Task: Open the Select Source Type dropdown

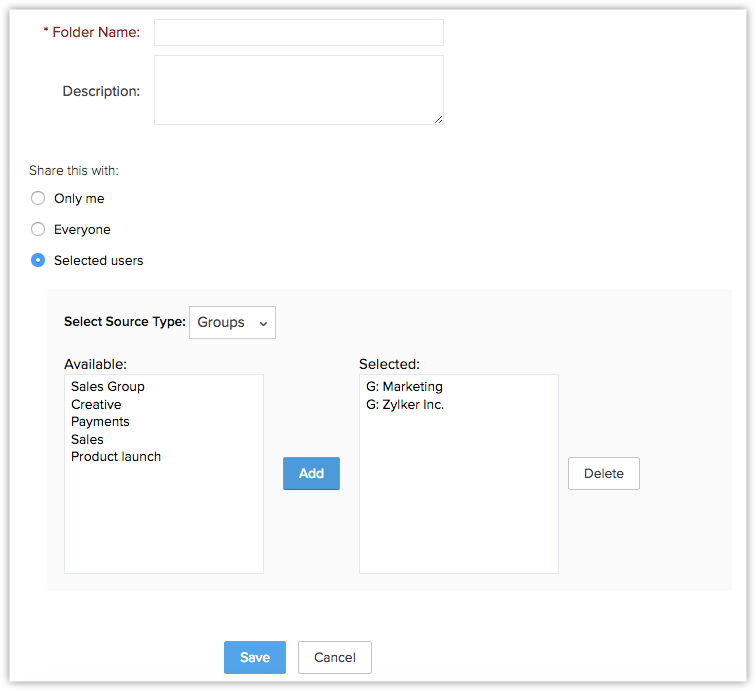Action: (x=232, y=322)
